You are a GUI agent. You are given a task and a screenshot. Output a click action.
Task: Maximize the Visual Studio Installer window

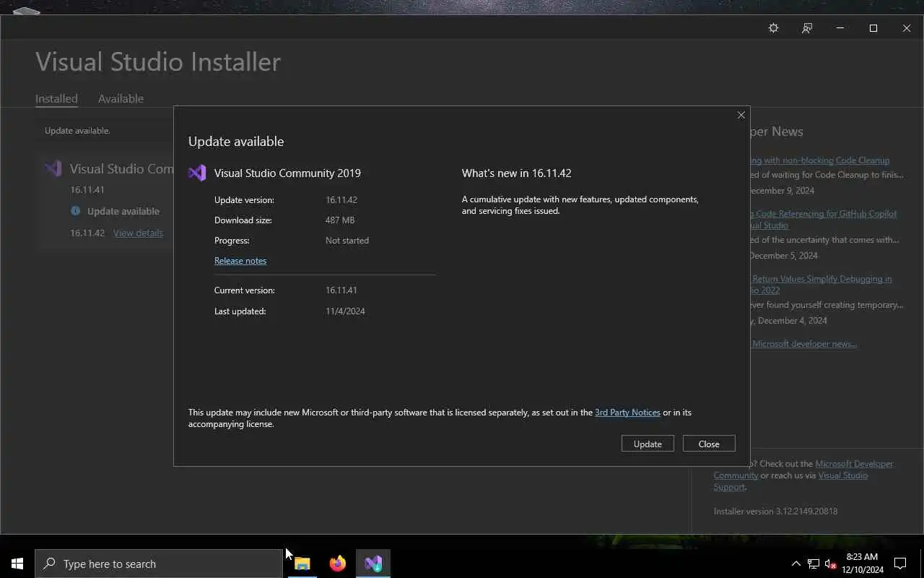click(873, 28)
